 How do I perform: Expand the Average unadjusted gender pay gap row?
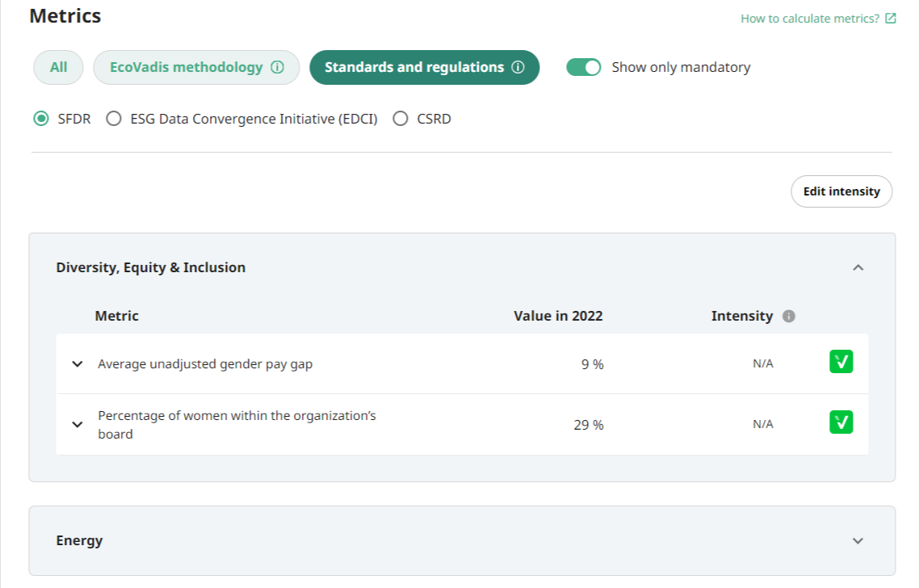[x=78, y=364]
